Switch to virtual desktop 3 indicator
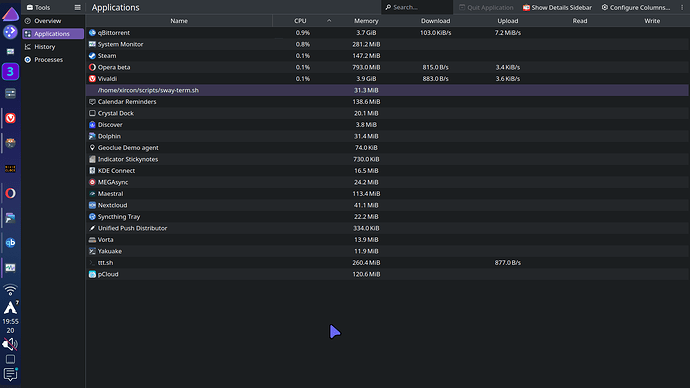690x388 pixels. point(11,72)
